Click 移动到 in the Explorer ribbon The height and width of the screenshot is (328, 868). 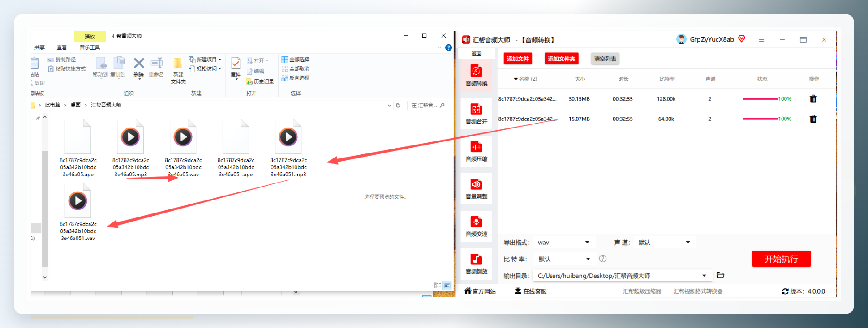100,68
